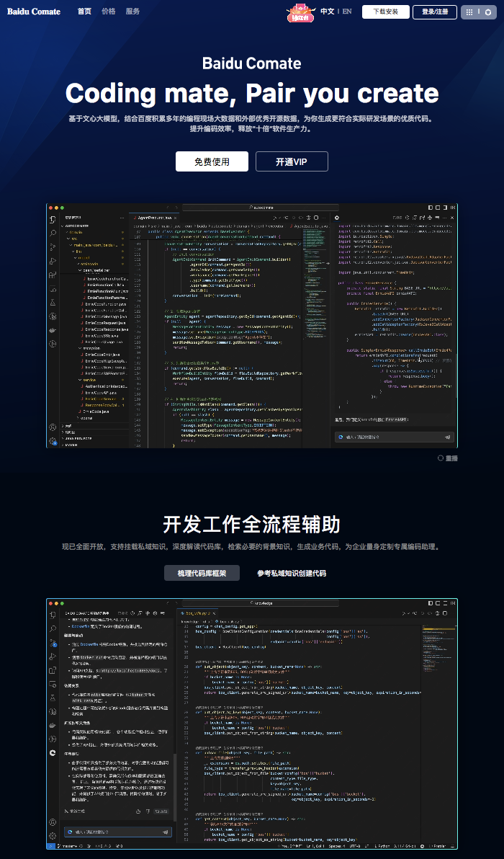504x859 pixels.
Task: Click thumbs-up icon in second demo chat panel
Action: point(138,811)
